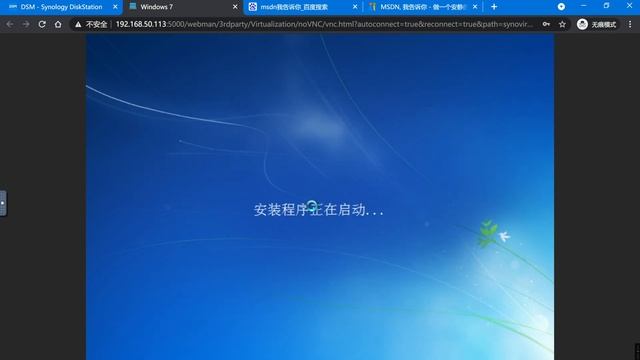Open saved passwords key icon
The height and width of the screenshot is (360, 640).
pos(546,24)
